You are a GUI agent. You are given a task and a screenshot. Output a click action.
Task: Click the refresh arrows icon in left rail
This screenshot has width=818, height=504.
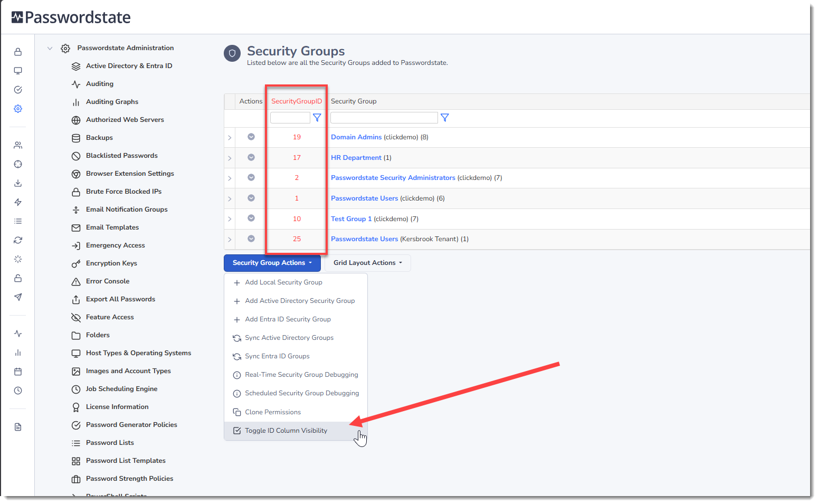click(x=18, y=240)
